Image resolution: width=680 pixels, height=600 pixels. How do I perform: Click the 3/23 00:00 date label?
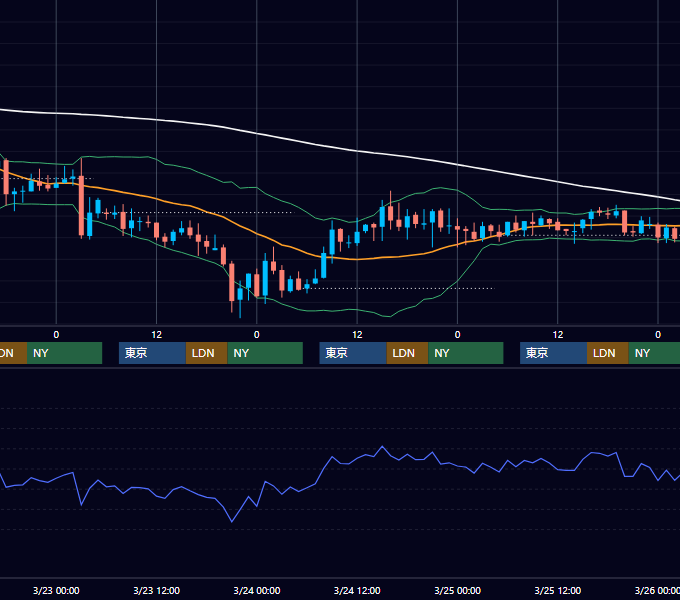(x=56, y=590)
